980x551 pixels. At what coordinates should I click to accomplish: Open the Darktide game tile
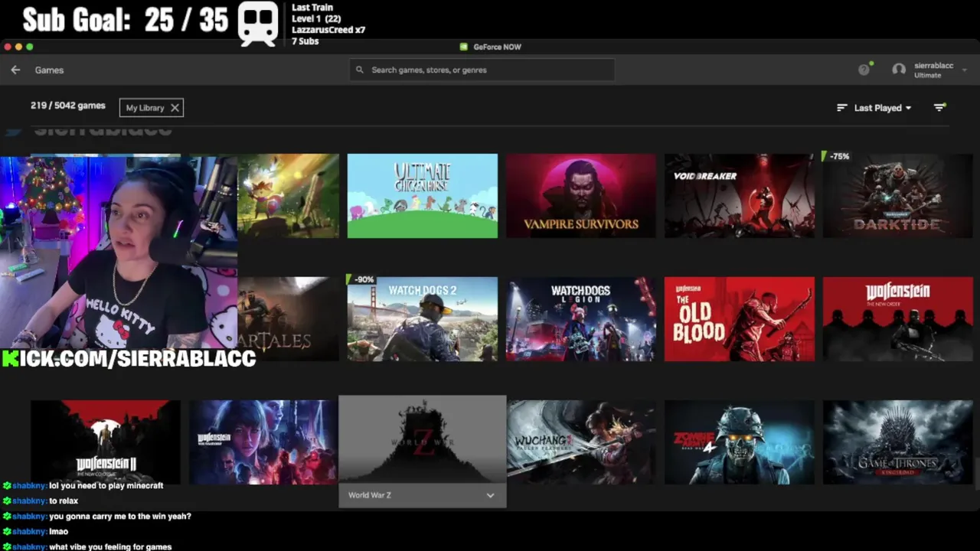pos(898,196)
